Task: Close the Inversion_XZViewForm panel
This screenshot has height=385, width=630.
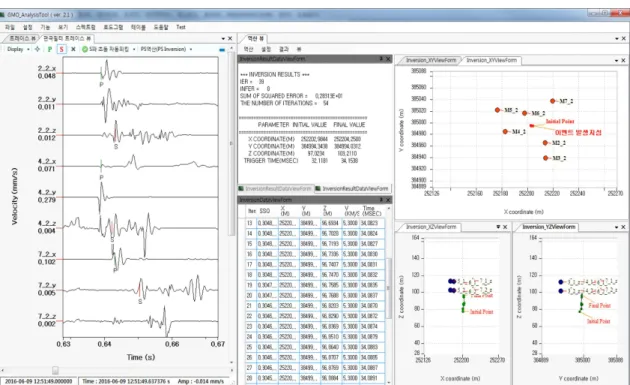Action: [505, 227]
